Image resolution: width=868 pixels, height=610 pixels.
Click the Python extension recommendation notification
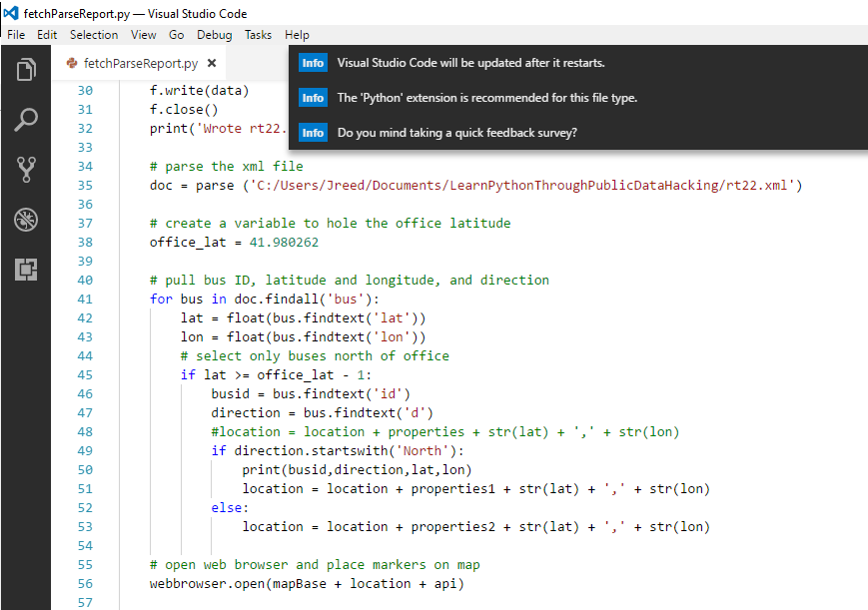coord(486,98)
